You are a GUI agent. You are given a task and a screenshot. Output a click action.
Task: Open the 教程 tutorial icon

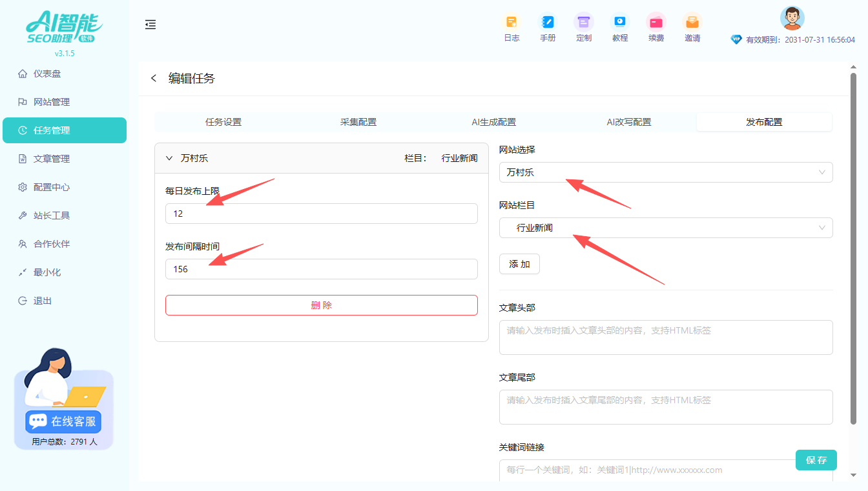[620, 22]
